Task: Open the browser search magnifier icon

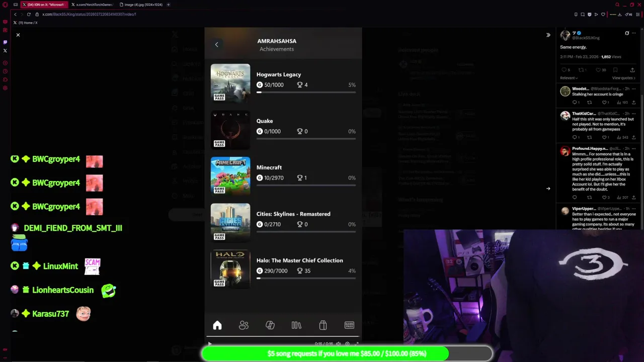Action: tap(617, 5)
